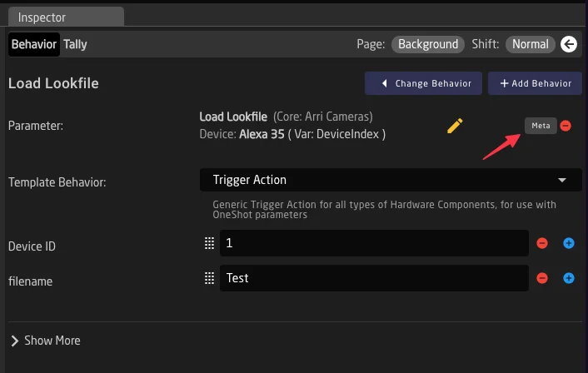The height and width of the screenshot is (373, 588).
Task: Switch to the Tally tab
Action: click(x=75, y=44)
